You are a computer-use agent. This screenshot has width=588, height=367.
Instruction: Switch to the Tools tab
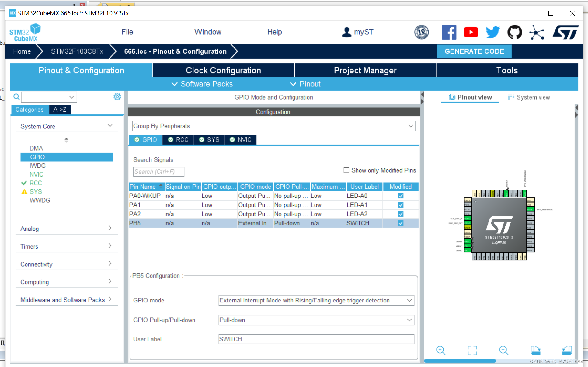point(507,70)
